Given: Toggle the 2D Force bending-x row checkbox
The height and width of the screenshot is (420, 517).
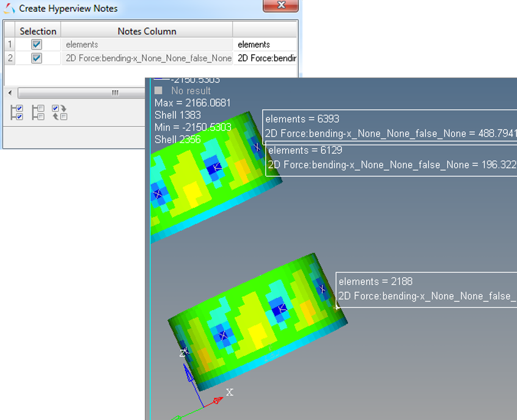Looking at the screenshot, I should point(37,58).
